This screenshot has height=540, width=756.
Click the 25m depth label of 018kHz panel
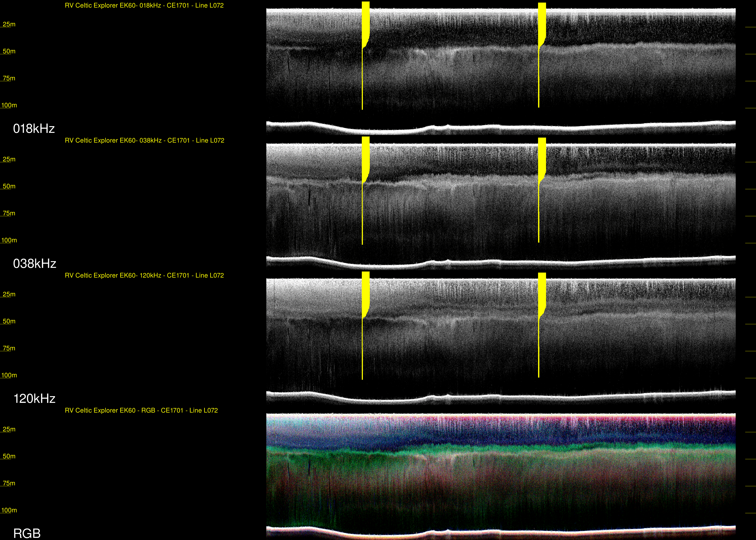click(9, 24)
